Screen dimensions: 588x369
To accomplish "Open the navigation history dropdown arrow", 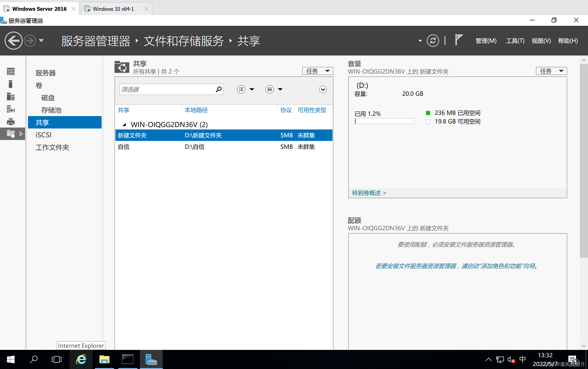I will pyautogui.click(x=41, y=41).
